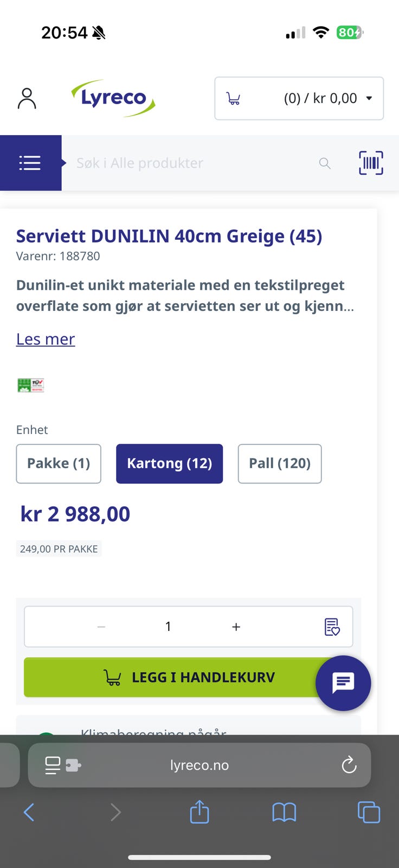Tap the TÜV certification badge

pos(30,385)
